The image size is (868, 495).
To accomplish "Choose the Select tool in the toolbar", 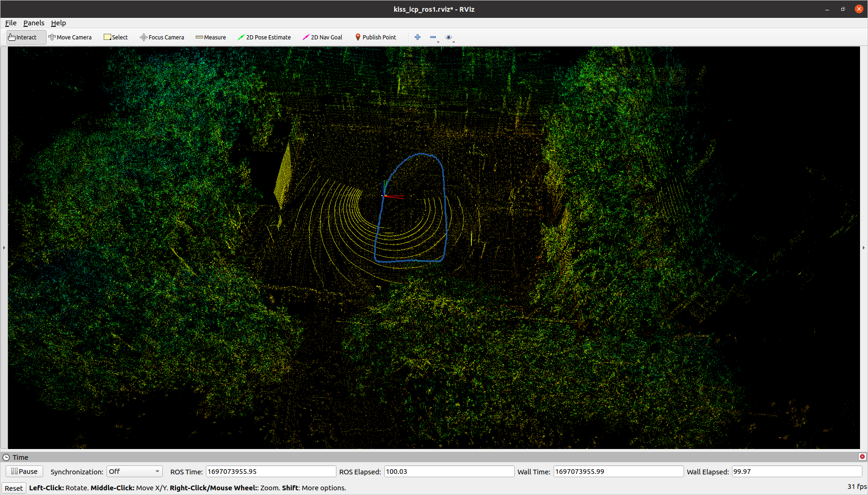I will [115, 37].
